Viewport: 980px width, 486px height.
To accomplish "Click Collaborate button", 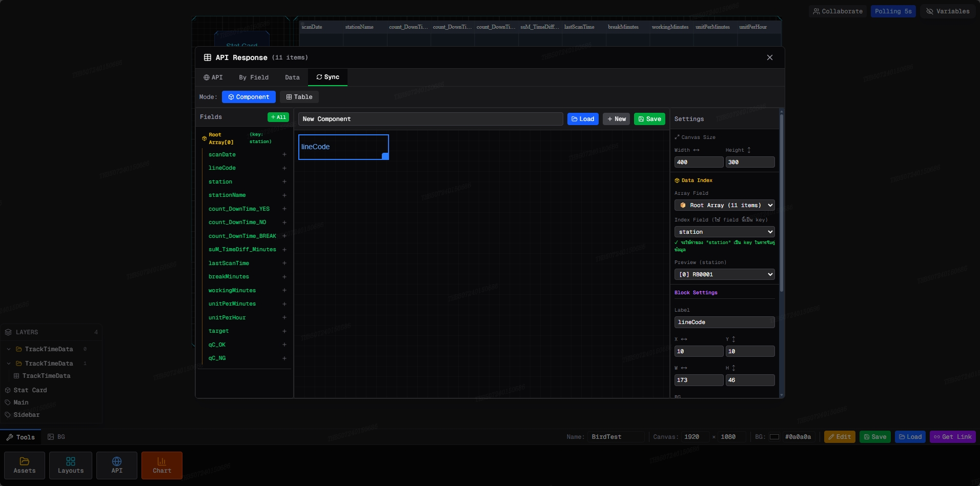I will [x=838, y=11].
